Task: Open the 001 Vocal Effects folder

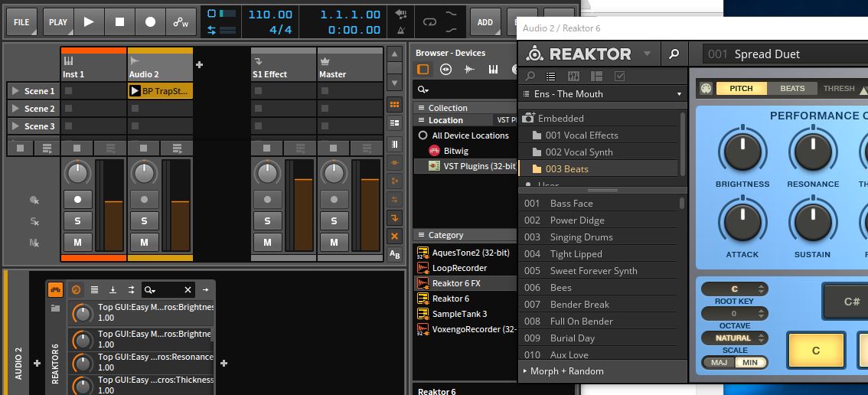Action: tap(582, 135)
